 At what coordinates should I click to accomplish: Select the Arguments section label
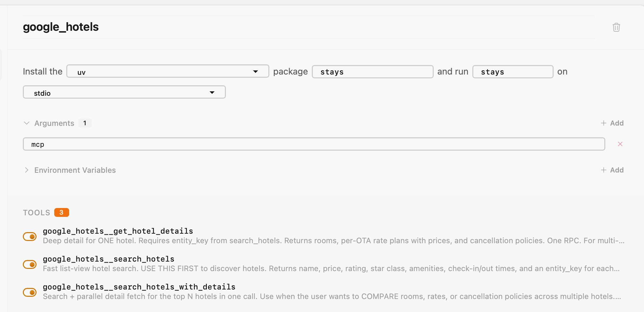[x=54, y=123]
